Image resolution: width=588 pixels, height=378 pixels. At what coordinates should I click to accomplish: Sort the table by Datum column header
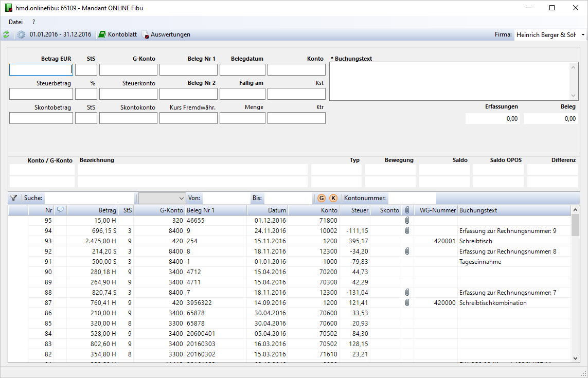point(268,210)
